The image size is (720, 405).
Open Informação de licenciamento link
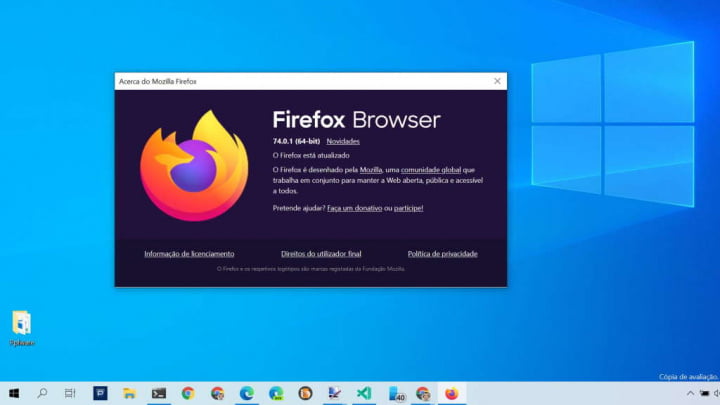(x=189, y=253)
